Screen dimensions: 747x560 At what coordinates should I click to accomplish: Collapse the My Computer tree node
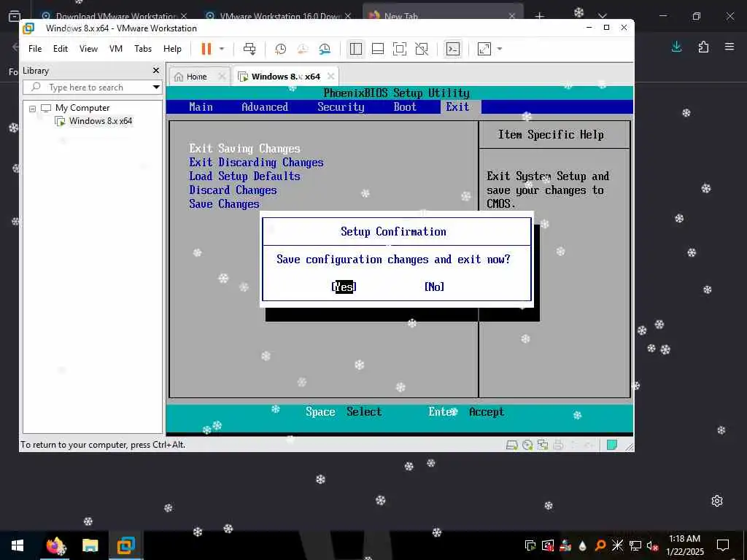(x=32, y=109)
